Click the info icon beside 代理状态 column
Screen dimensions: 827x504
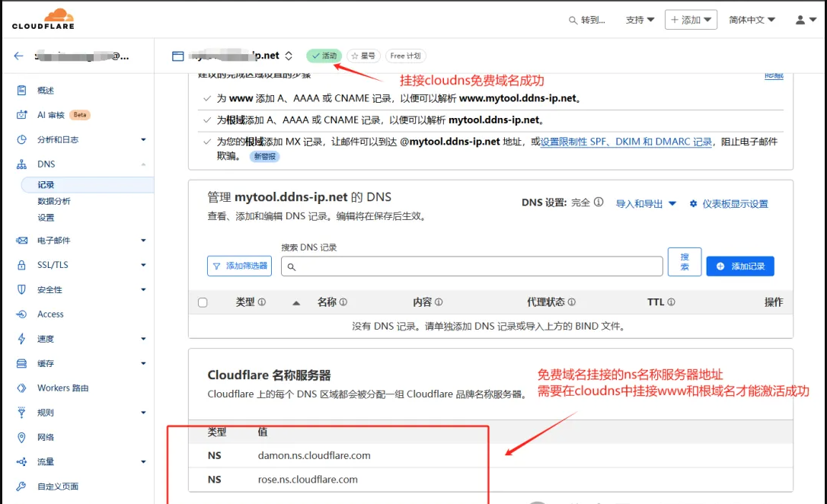[x=572, y=302]
